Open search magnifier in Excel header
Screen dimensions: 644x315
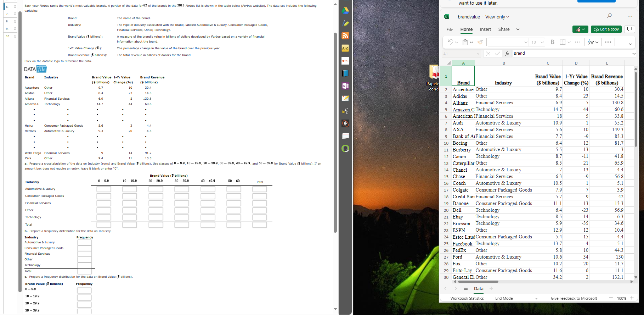coord(609,16)
